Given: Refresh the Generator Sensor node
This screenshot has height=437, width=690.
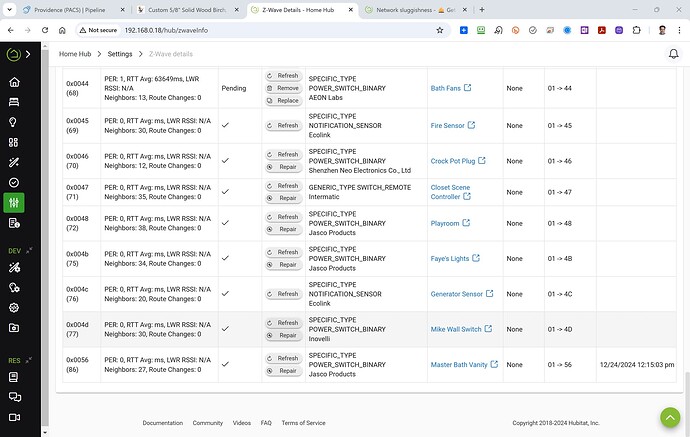Looking at the screenshot, I should [x=283, y=294].
